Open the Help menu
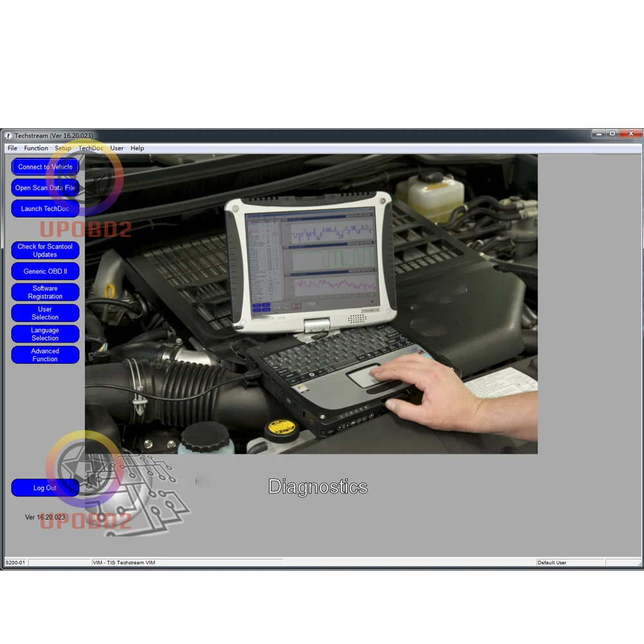Viewport: 644px width, 644px height. (x=137, y=148)
